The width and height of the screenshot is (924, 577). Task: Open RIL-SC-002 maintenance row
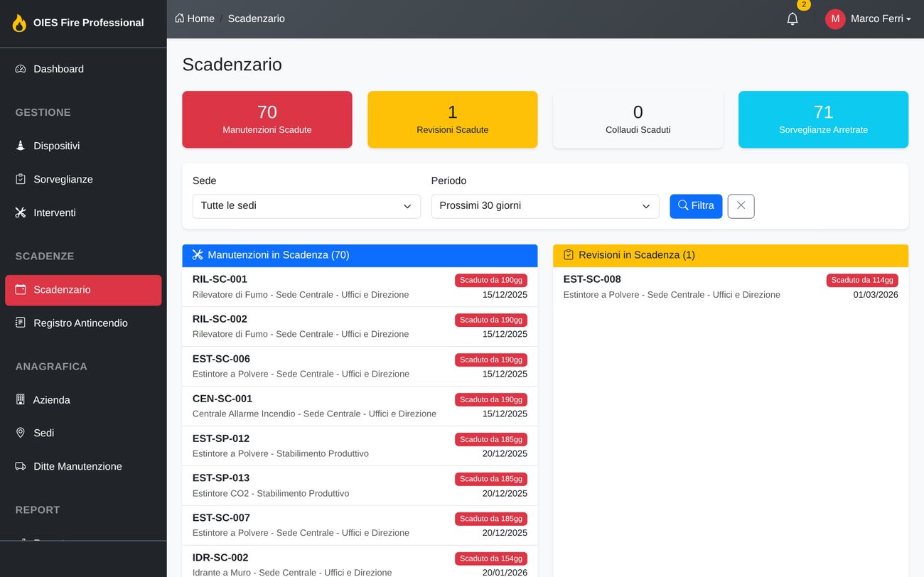(360, 327)
